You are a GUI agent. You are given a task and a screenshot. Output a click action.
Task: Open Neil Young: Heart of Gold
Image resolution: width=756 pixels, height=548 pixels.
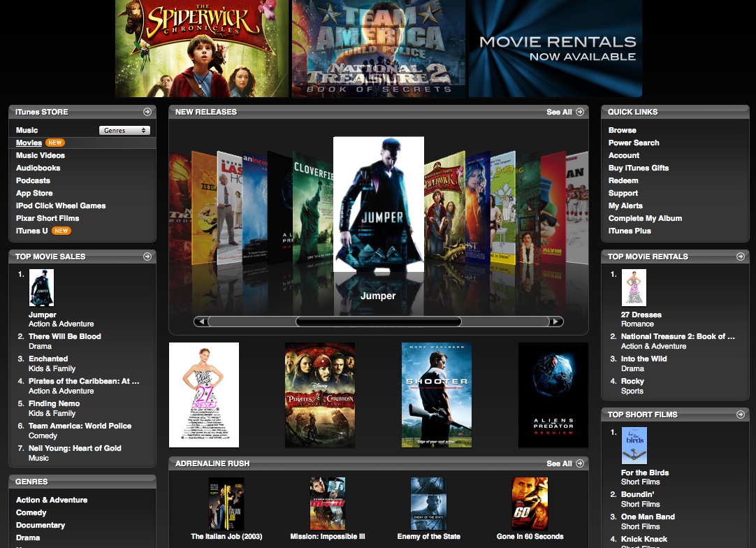point(75,448)
